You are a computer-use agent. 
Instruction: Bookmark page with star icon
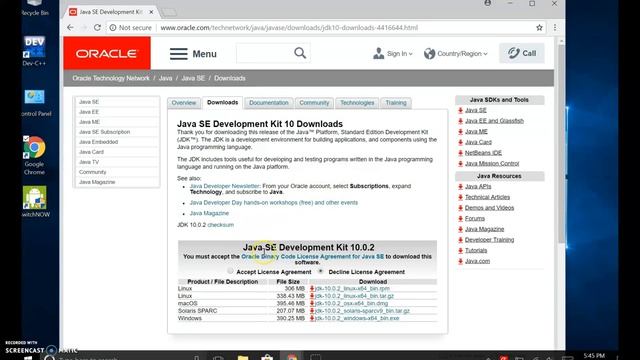click(539, 27)
